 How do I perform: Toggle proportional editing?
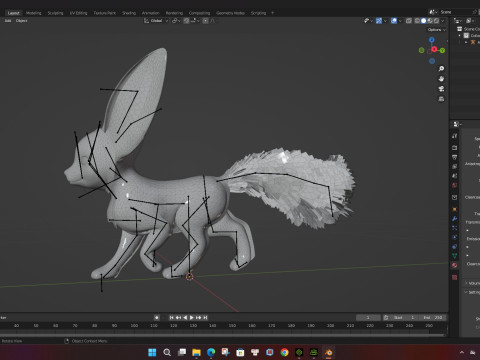[206, 21]
